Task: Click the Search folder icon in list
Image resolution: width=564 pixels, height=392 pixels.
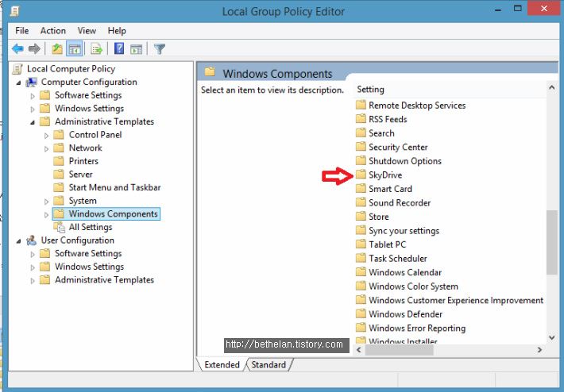Action: coord(361,133)
